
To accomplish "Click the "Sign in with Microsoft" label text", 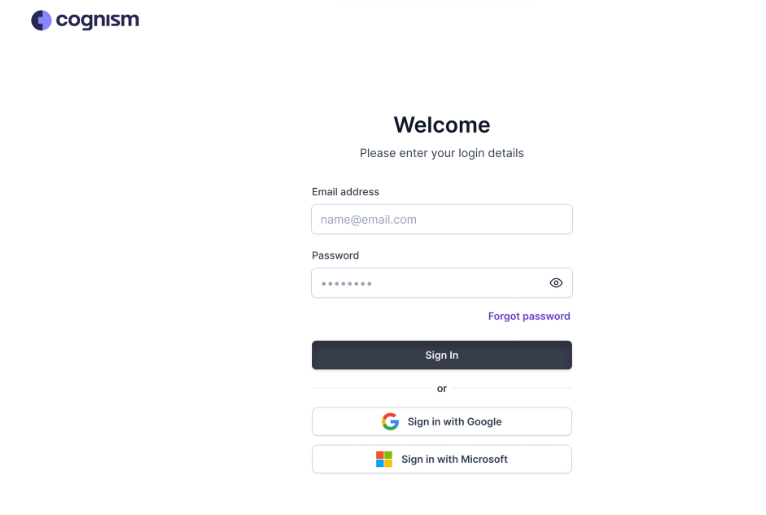I will [x=454, y=459].
